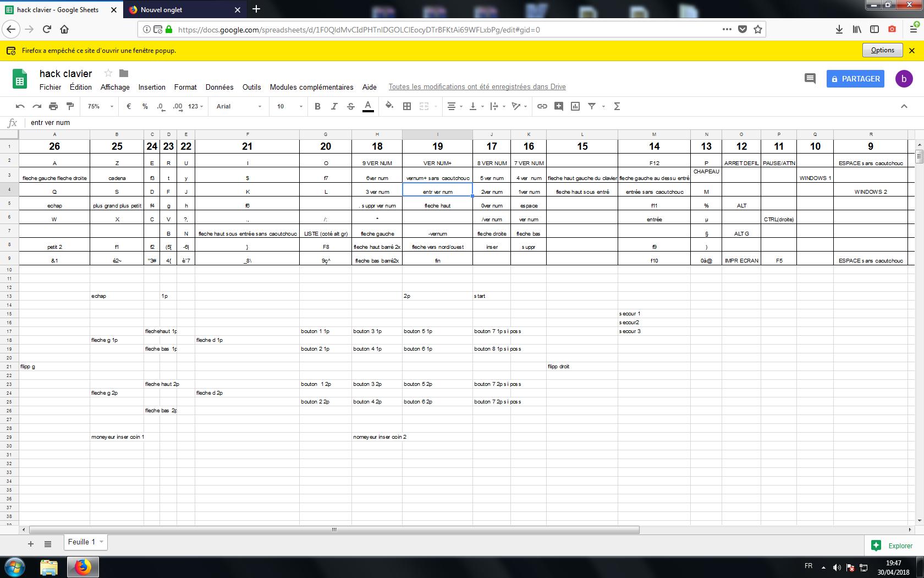This screenshot has height=578, width=924.
Task: Click Options on the popup-blocked bar
Action: pyautogui.click(x=882, y=50)
